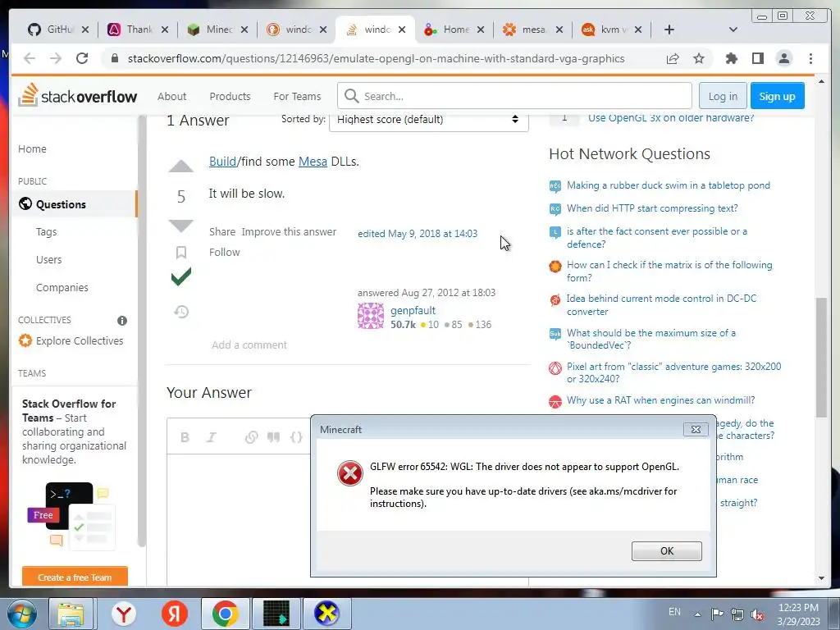Go back with the browser back arrow
The height and width of the screenshot is (630, 840).
30,58
